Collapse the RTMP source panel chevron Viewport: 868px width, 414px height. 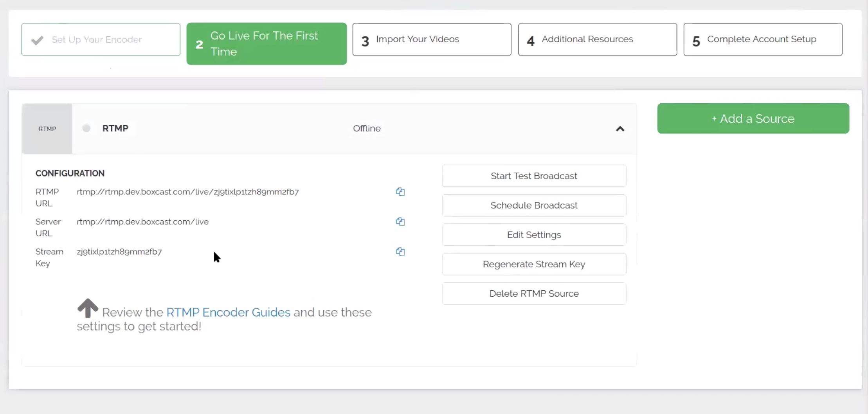click(x=620, y=129)
